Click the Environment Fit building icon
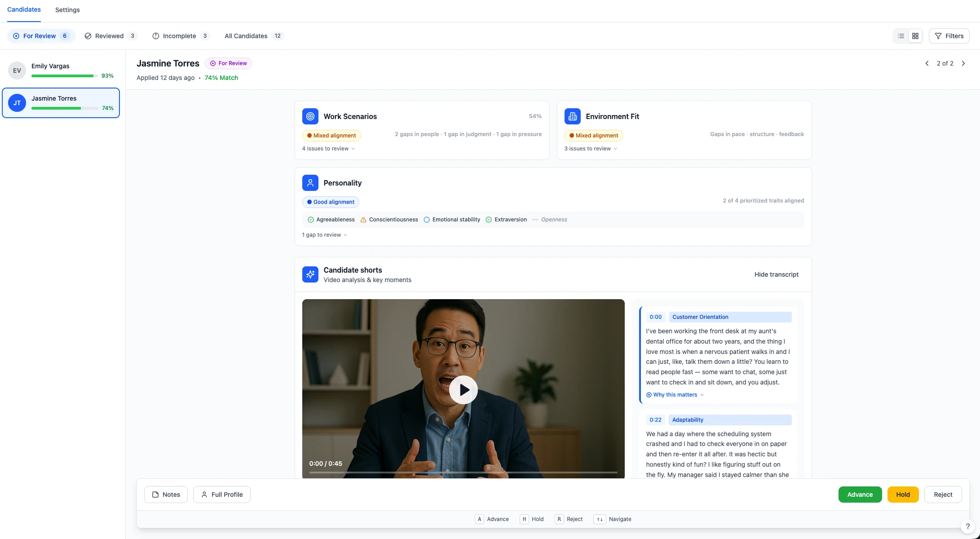 [x=572, y=116]
